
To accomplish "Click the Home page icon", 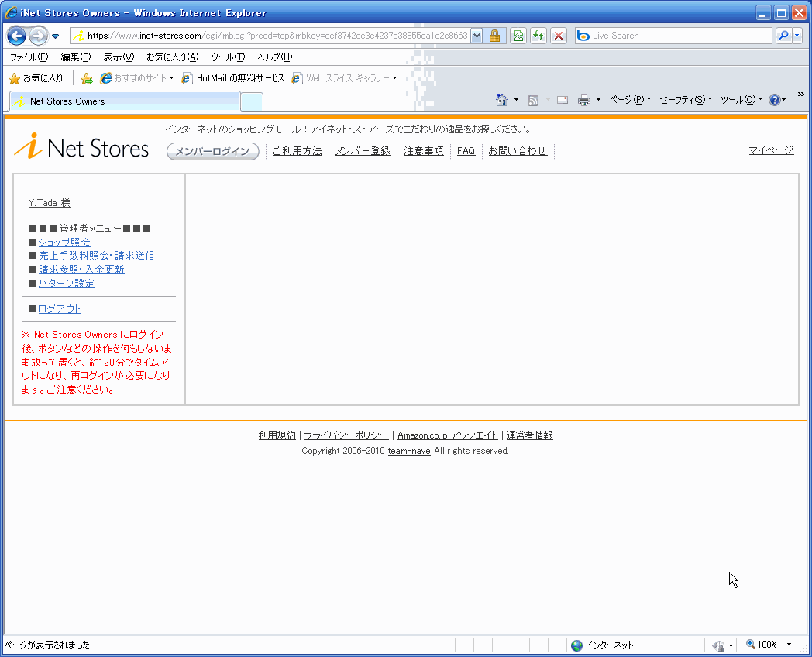I will [502, 100].
